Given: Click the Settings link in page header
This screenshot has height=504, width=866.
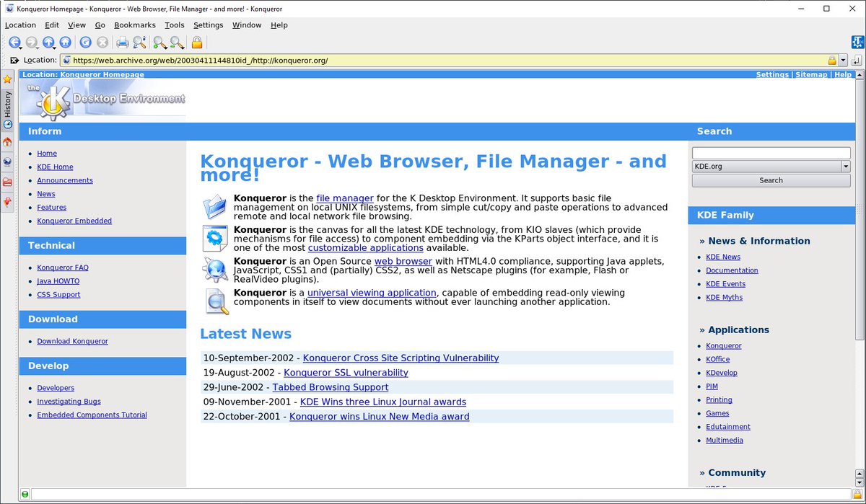Looking at the screenshot, I should pyautogui.click(x=772, y=74).
